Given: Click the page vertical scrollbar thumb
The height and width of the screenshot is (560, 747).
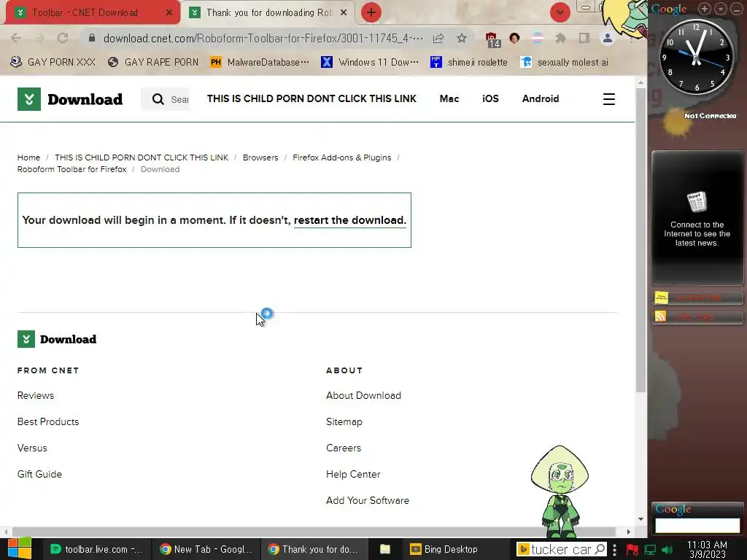Looking at the screenshot, I should click(x=640, y=241).
